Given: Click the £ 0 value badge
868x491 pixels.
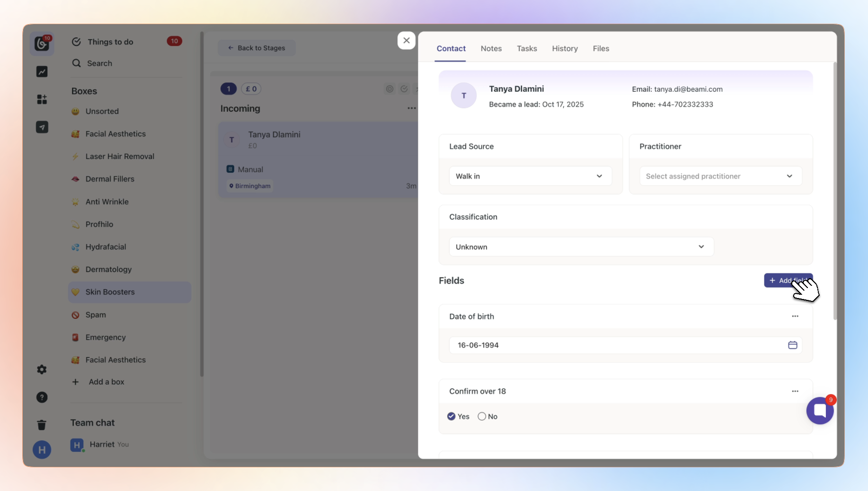Looking at the screenshot, I should pos(251,89).
